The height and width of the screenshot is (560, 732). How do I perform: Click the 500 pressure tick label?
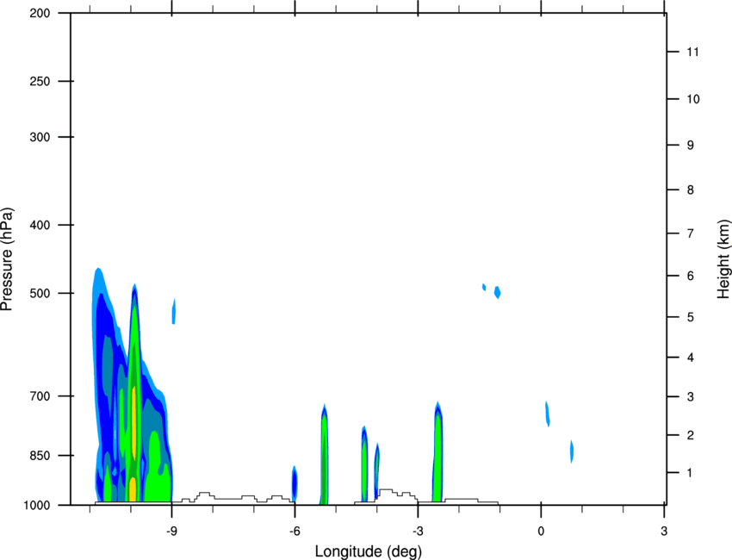pyautogui.click(x=40, y=293)
